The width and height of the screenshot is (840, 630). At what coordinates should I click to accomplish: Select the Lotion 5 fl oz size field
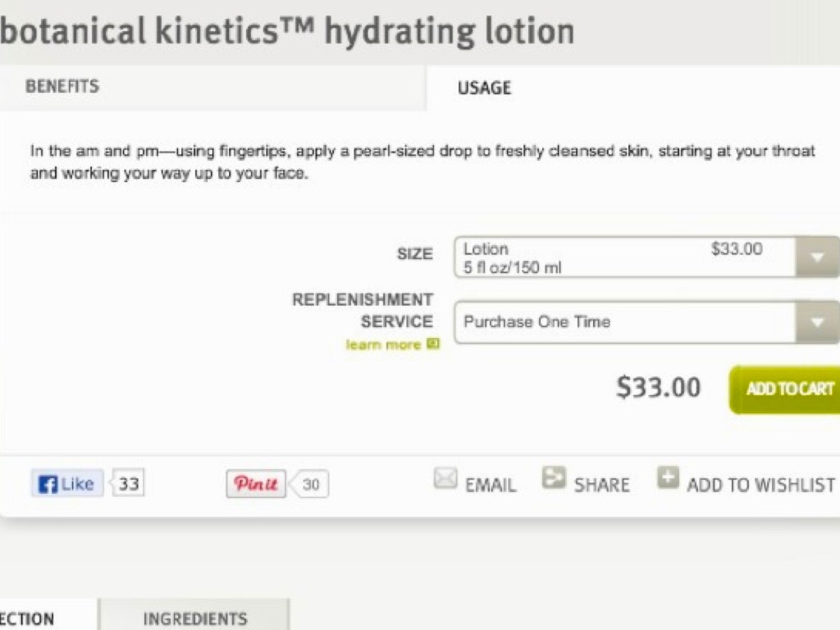pos(624,258)
